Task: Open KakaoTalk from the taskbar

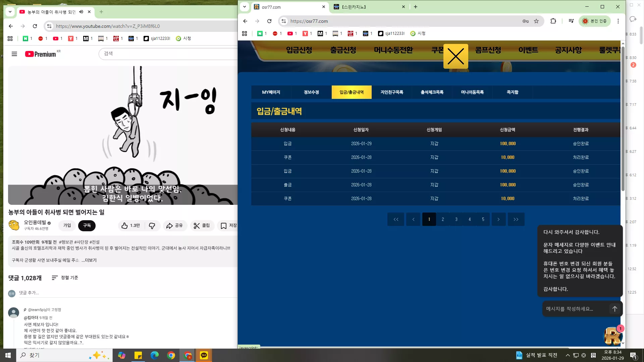Action: click(204, 355)
